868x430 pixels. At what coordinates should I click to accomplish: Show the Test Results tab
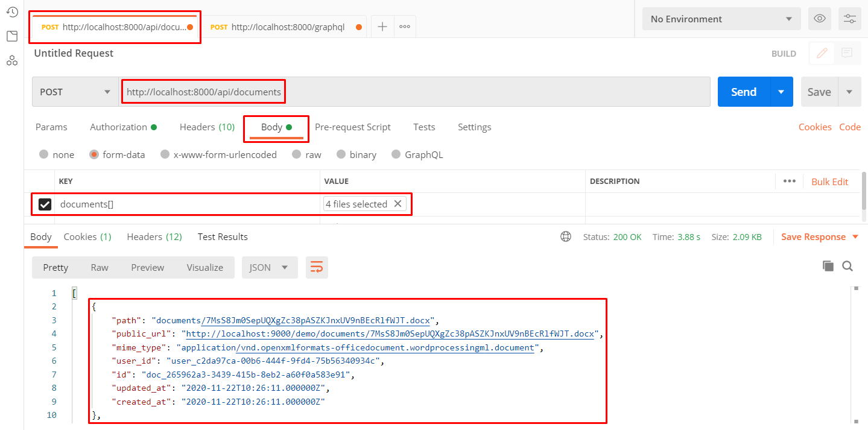223,236
